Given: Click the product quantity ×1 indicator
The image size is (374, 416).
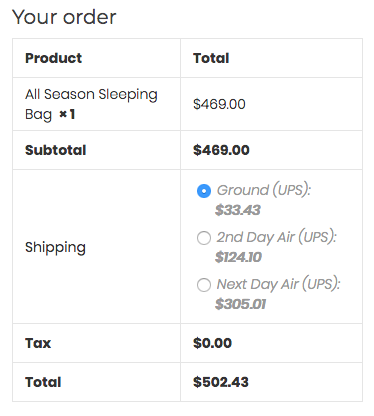Looking at the screenshot, I should pos(67,114).
